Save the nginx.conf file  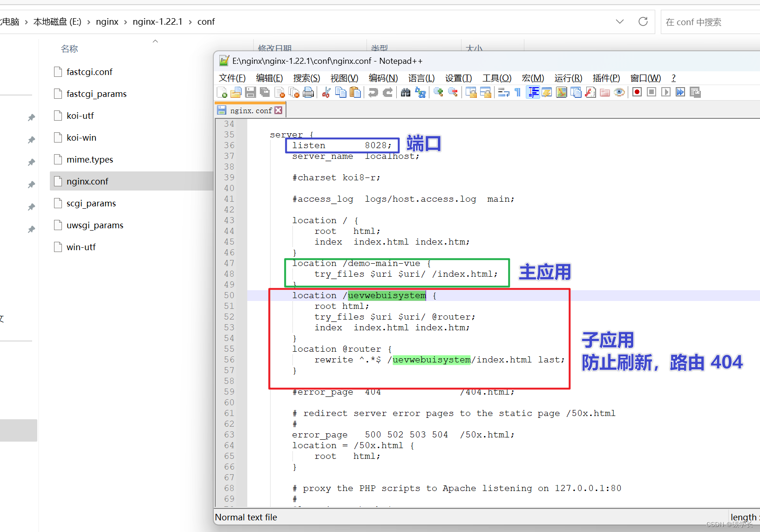[x=251, y=92]
